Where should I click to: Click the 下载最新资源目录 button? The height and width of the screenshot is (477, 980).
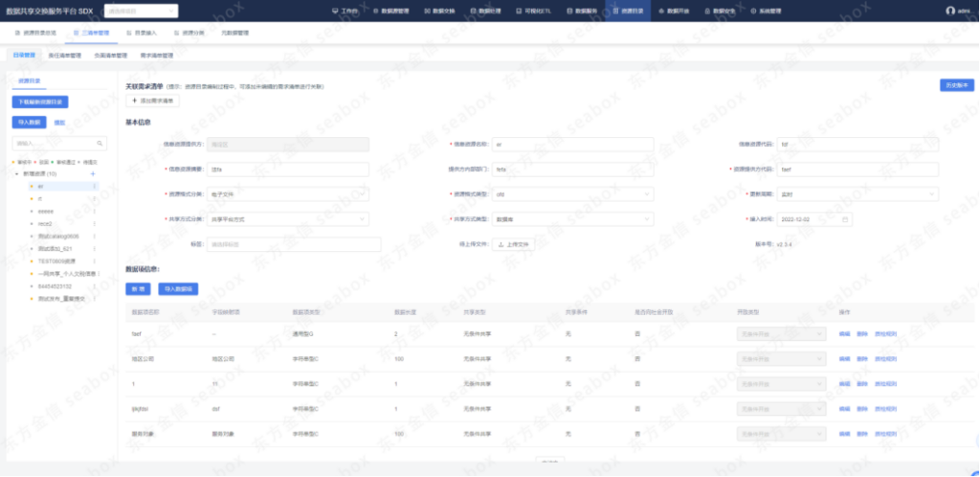[x=40, y=102]
